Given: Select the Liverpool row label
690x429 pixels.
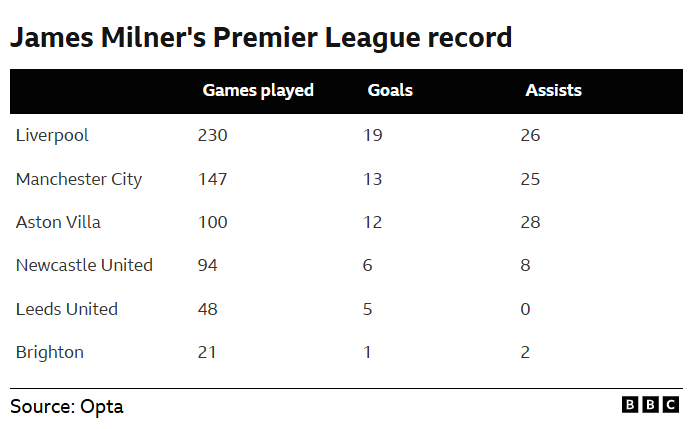Looking at the screenshot, I should (52, 135).
